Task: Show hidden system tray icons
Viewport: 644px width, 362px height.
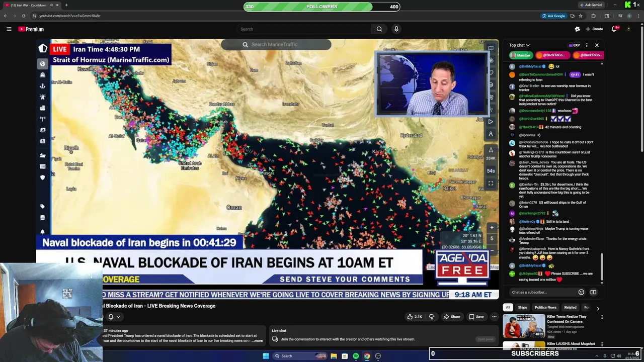Action: tap(596, 356)
